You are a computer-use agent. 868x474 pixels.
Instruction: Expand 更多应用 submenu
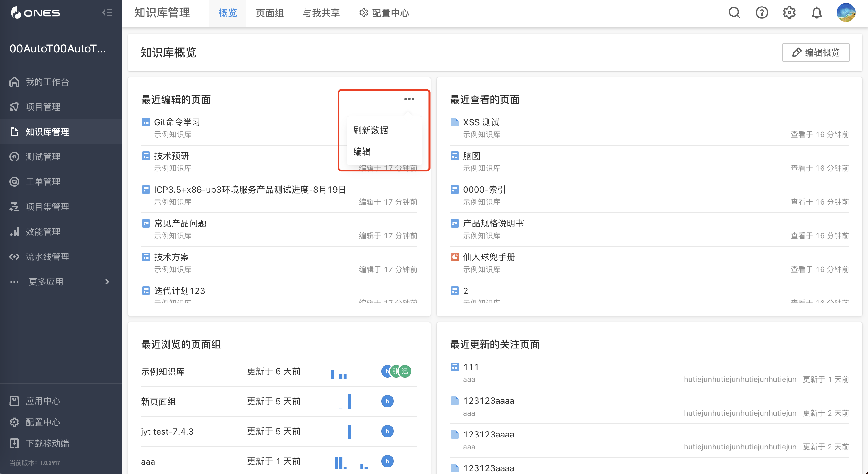pyautogui.click(x=61, y=282)
